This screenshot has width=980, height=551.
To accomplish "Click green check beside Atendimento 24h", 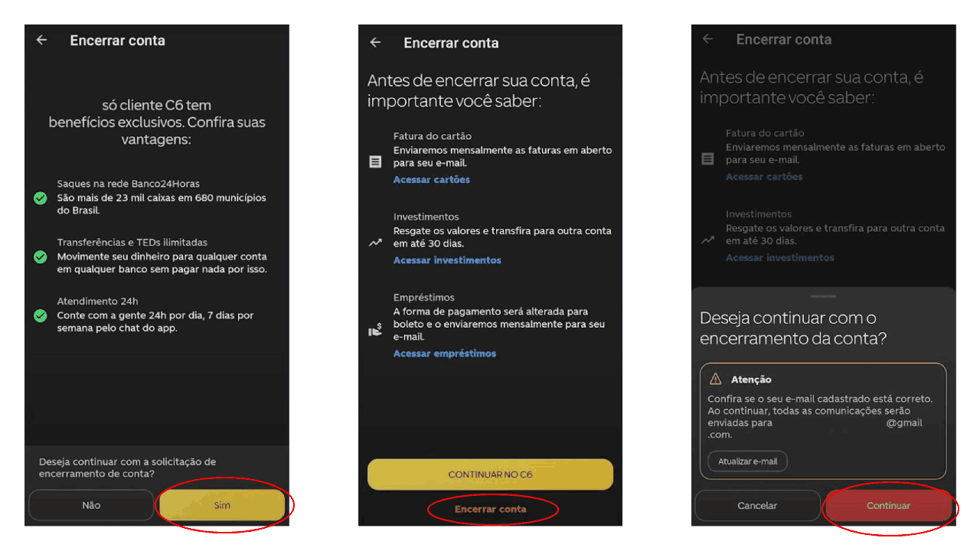I will click(41, 315).
